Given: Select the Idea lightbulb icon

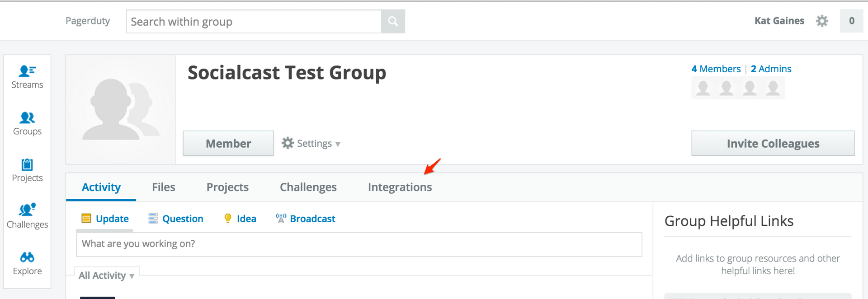Looking at the screenshot, I should (x=228, y=218).
